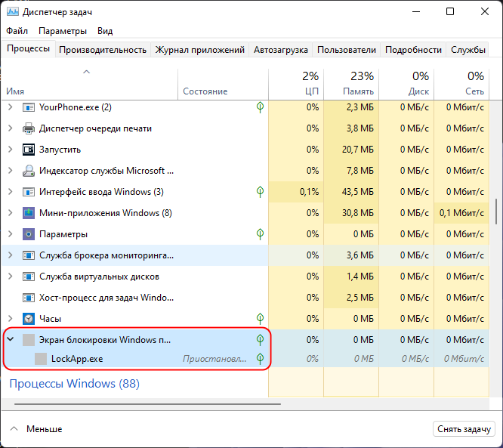Switch to the Автозагрузка tab

coord(281,50)
